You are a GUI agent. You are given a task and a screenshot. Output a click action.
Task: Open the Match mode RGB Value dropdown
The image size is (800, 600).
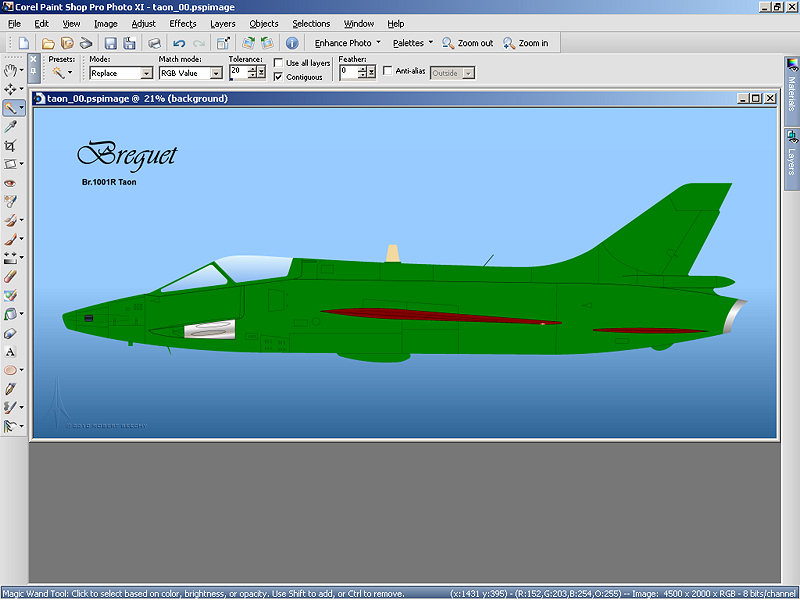tap(217, 73)
